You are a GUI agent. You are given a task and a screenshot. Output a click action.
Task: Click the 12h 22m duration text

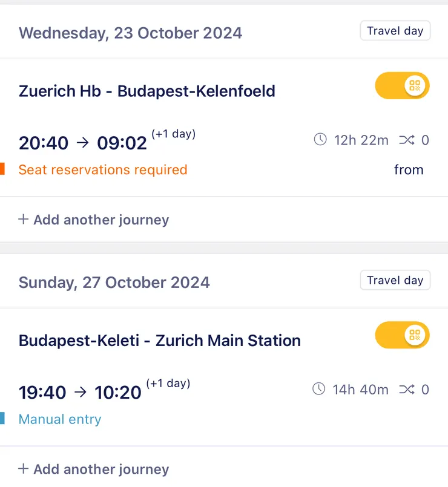(x=361, y=140)
